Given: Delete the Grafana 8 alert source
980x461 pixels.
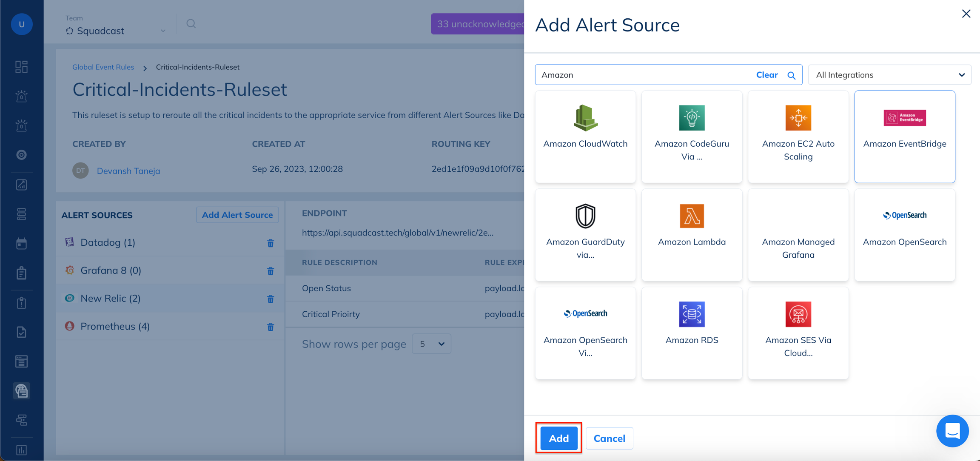Looking at the screenshot, I should pyautogui.click(x=271, y=271).
